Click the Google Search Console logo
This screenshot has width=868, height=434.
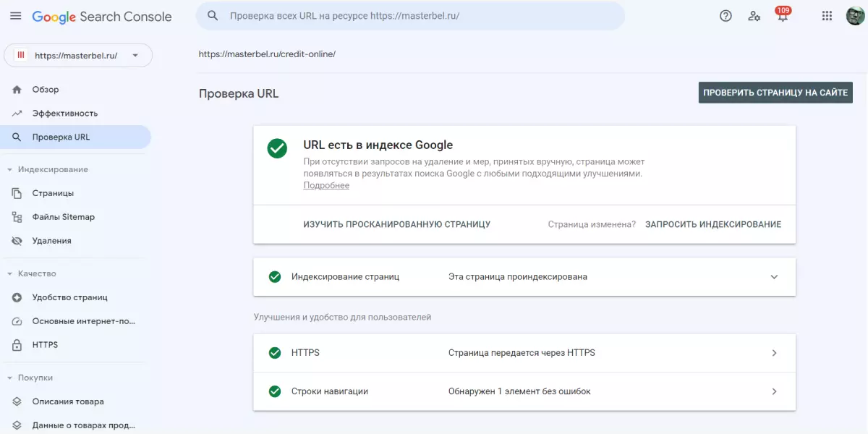[x=102, y=16]
